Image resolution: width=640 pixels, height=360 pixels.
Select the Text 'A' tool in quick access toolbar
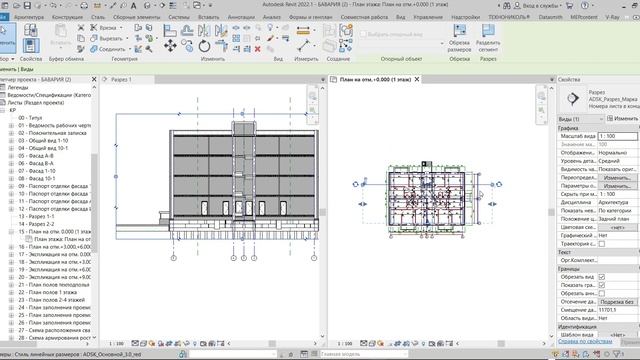click(133, 6)
